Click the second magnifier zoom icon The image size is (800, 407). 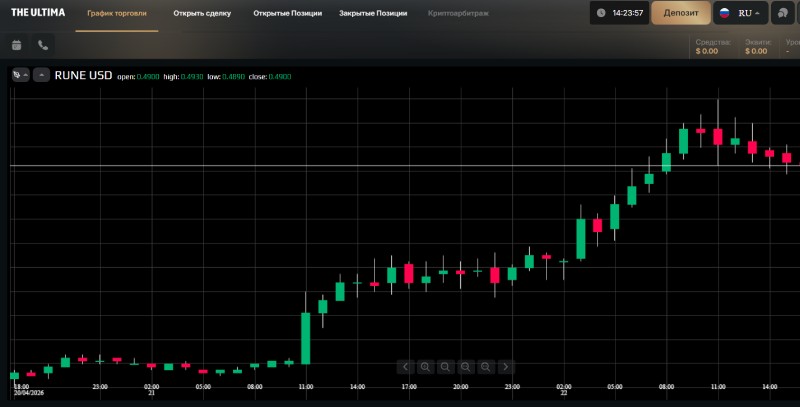point(445,366)
